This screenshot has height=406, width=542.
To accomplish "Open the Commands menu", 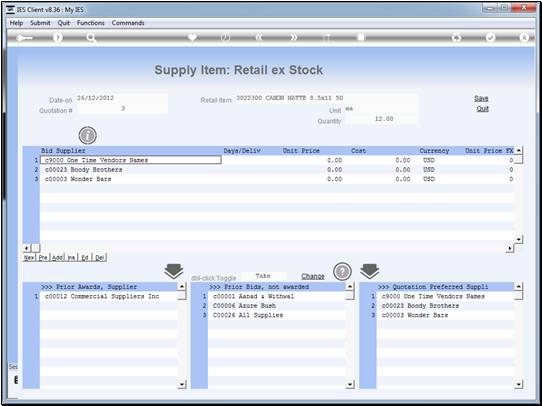I will click(128, 23).
